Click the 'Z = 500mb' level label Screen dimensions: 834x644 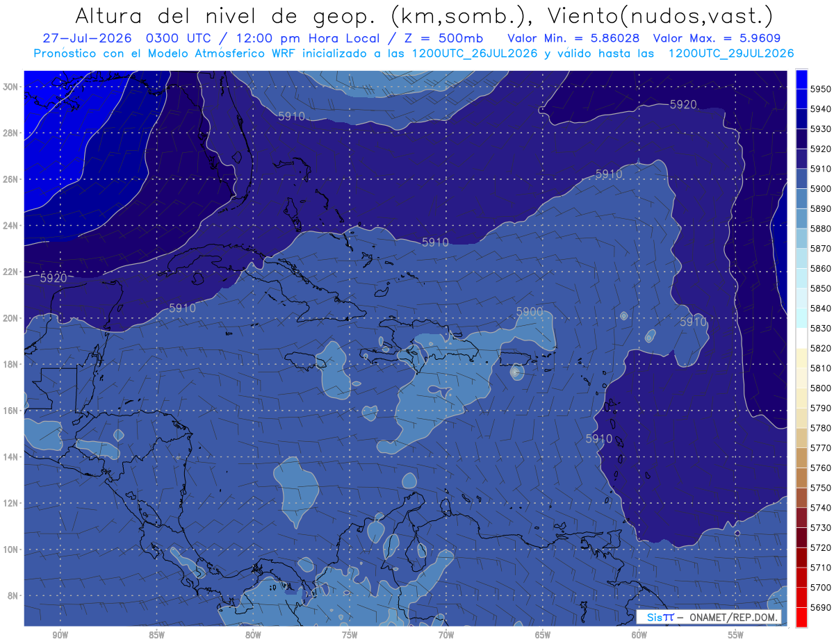point(441,38)
